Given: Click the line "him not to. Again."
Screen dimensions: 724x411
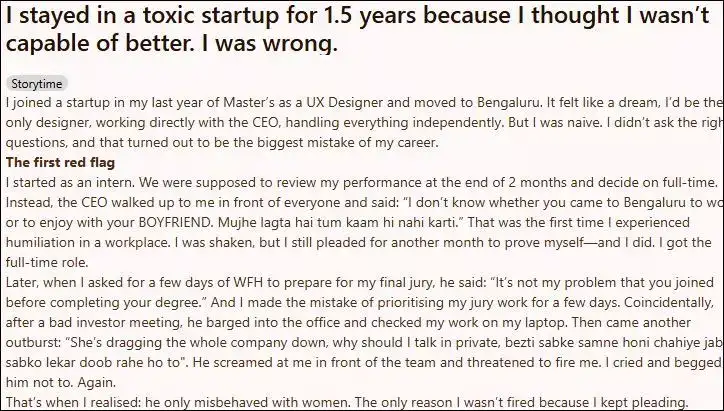Looking at the screenshot, I should (x=61, y=382).
